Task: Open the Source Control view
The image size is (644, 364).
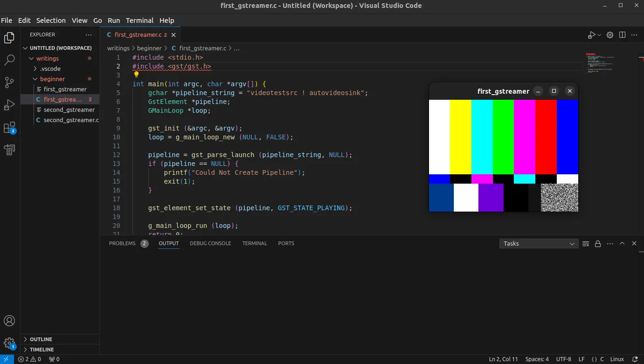Action: 9,82
